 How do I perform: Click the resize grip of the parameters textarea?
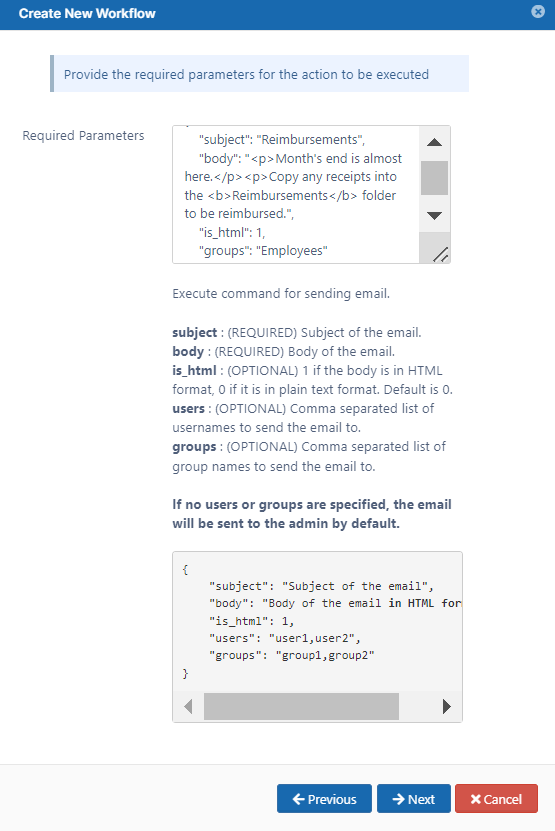click(x=440, y=254)
